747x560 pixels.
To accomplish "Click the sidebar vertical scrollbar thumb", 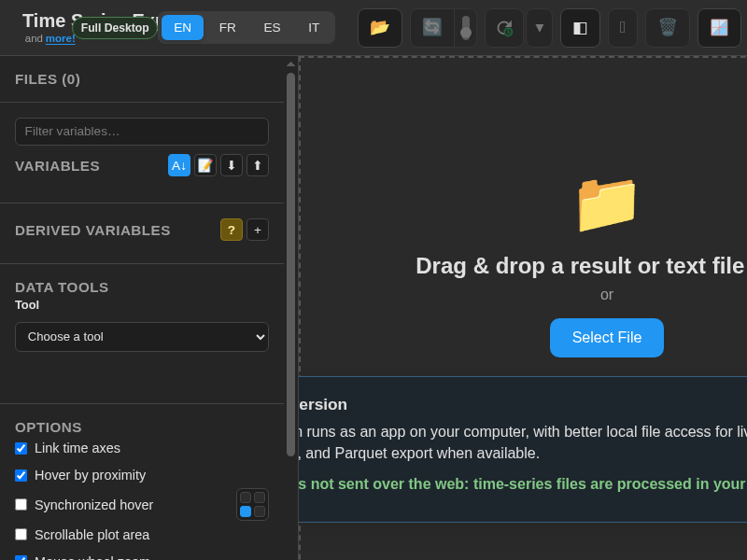I will click(x=290, y=264).
